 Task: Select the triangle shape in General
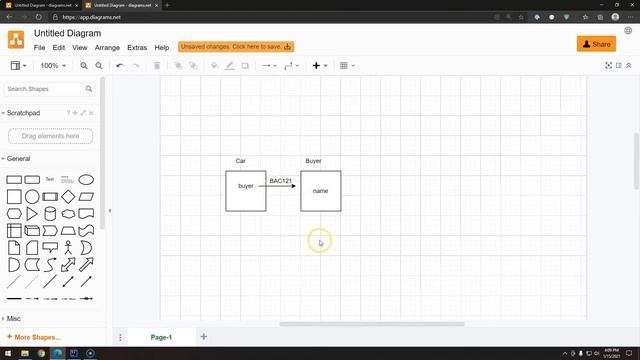(32, 214)
